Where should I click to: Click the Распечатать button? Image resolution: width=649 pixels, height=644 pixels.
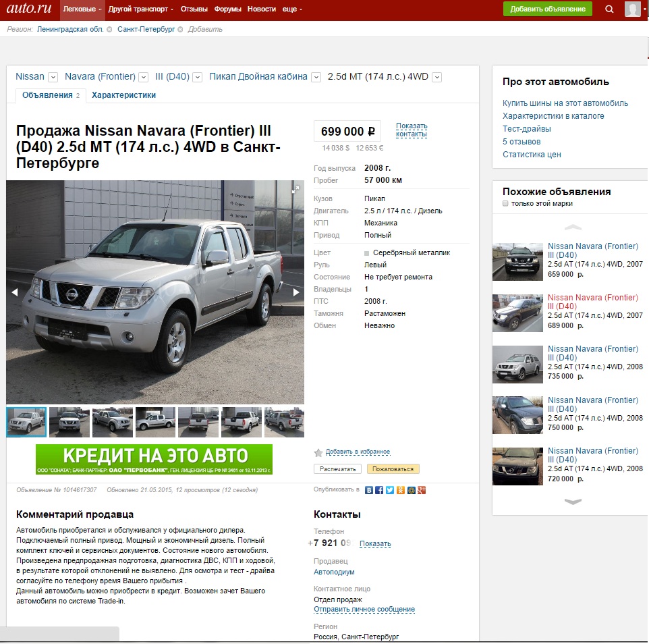pyautogui.click(x=337, y=469)
